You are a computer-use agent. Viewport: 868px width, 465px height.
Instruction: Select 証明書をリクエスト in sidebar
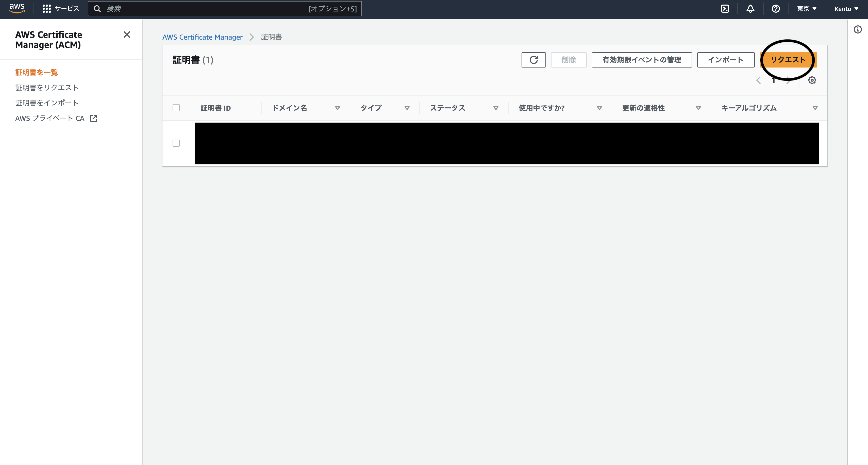(x=46, y=87)
